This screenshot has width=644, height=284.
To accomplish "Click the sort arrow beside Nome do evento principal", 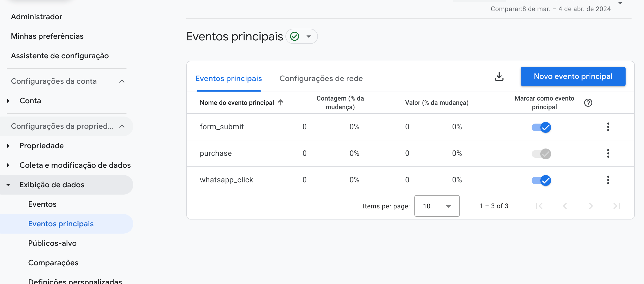I will tap(281, 102).
